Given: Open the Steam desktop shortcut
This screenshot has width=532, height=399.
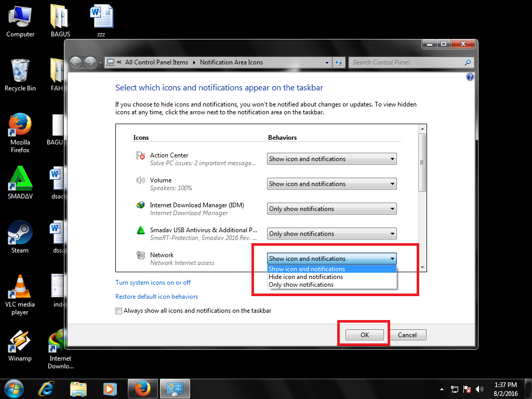Looking at the screenshot, I should 20,232.
